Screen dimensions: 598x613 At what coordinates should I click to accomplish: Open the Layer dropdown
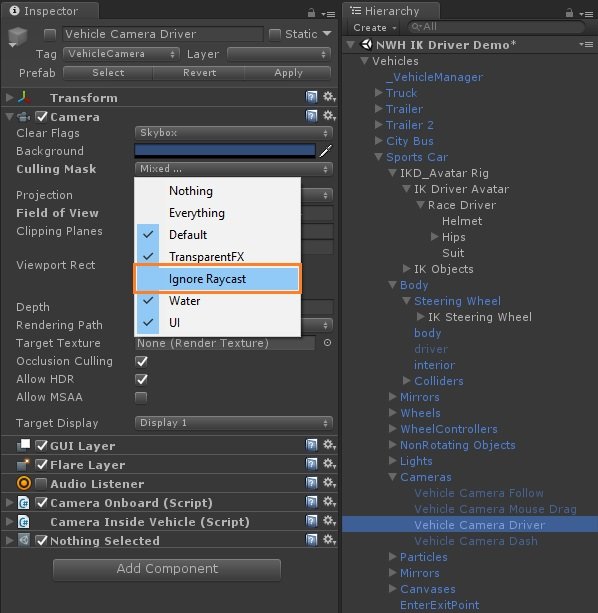[279, 54]
